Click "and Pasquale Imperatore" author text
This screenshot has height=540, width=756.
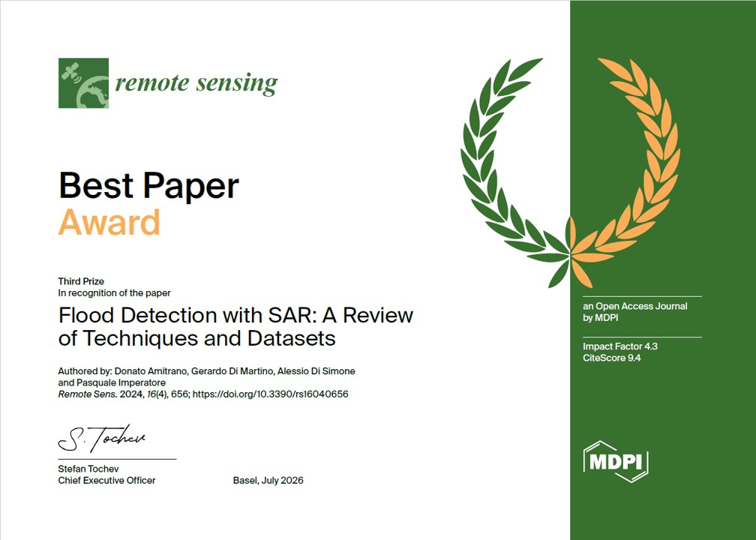pos(112,382)
